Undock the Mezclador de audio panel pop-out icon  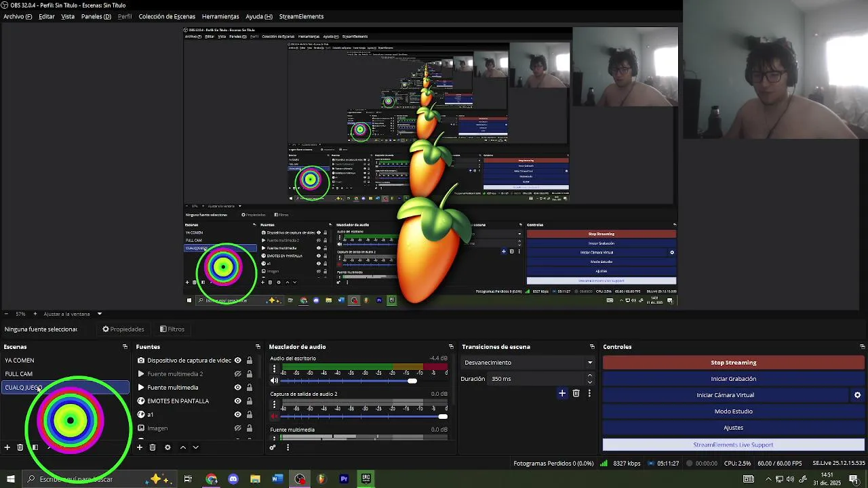pyautogui.click(x=451, y=347)
